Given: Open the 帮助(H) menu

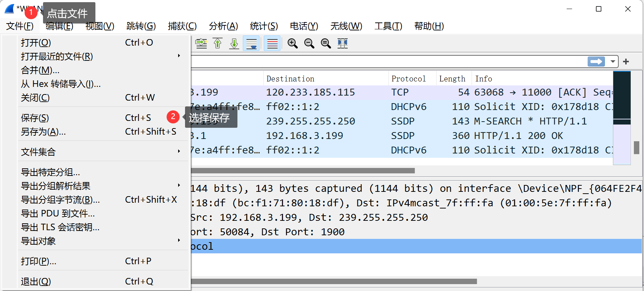Looking at the screenshot, I should [429, 26].
